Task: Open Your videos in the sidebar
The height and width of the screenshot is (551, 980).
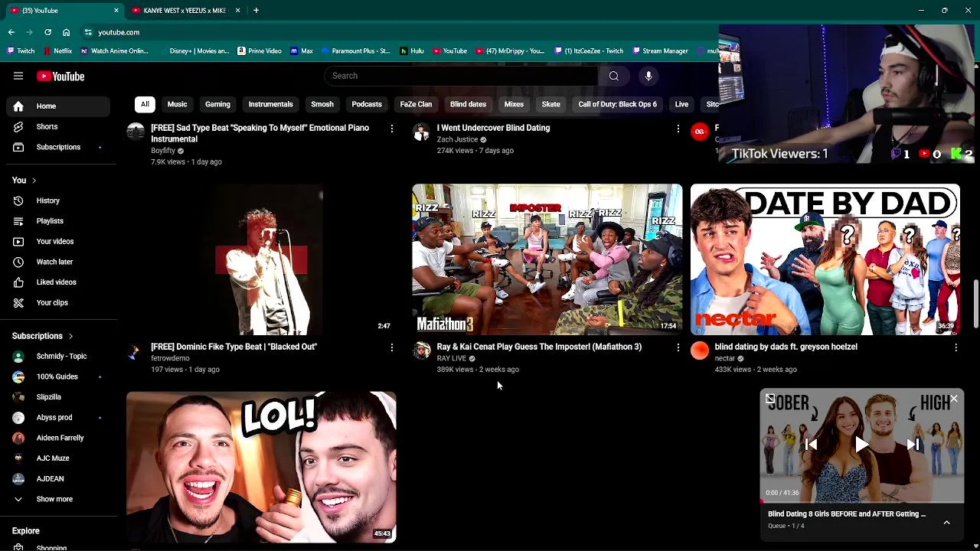Action: click(58, 241)
